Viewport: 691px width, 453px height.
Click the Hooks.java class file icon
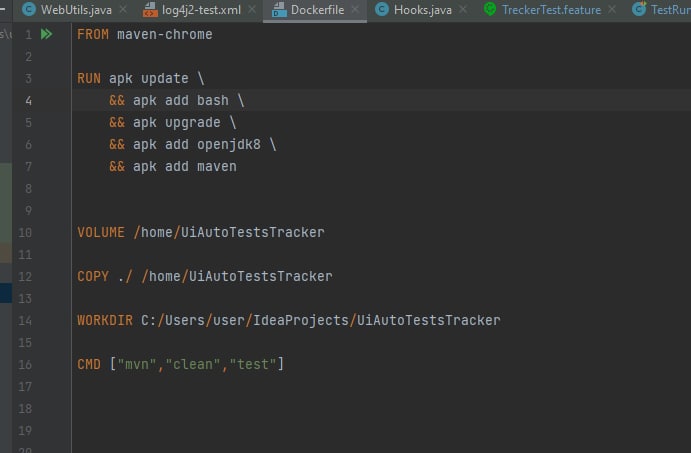point(382,9)
